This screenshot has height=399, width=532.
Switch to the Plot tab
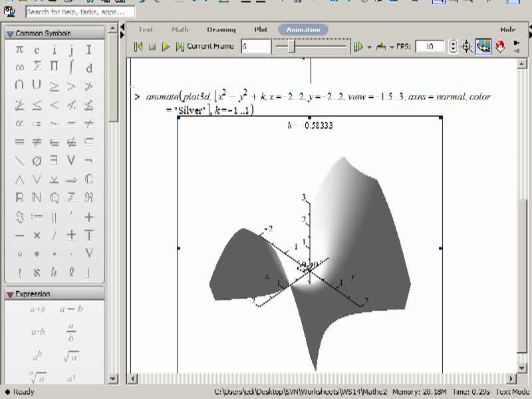click(x=261, y=29)
